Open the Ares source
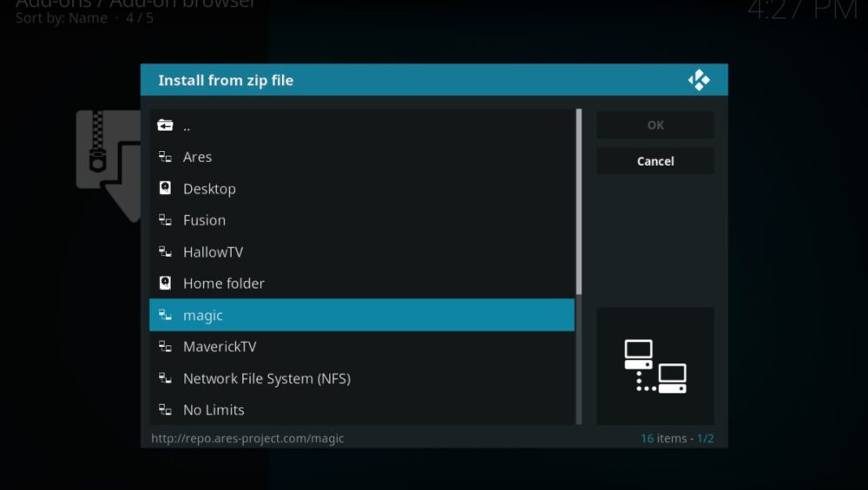This screenshot has width=868, height=490. pyautogui.click(x=362, y=157)
